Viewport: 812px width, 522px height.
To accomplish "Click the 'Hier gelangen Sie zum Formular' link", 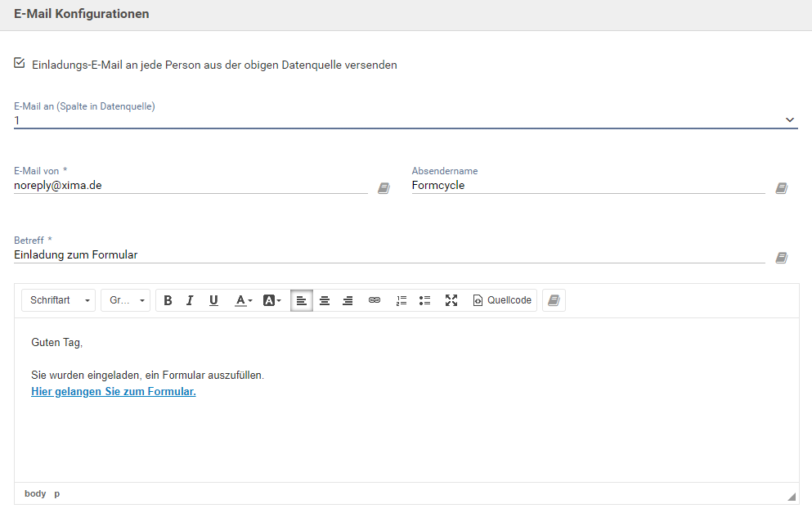I will (114, 392).
